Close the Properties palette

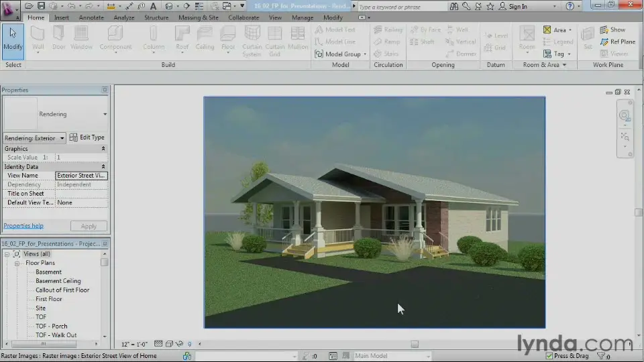[x=105, y=90]
